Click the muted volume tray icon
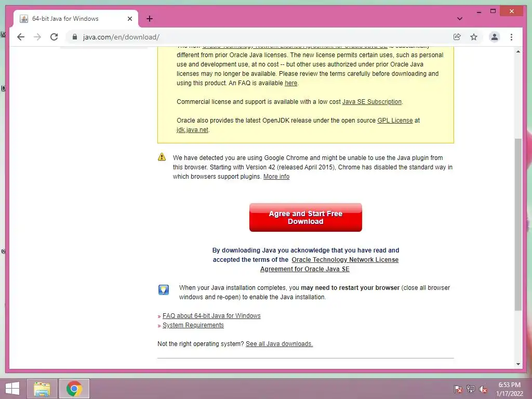This screenshot has height=399, width=532. pyautogui.click(x=483, y=389)
